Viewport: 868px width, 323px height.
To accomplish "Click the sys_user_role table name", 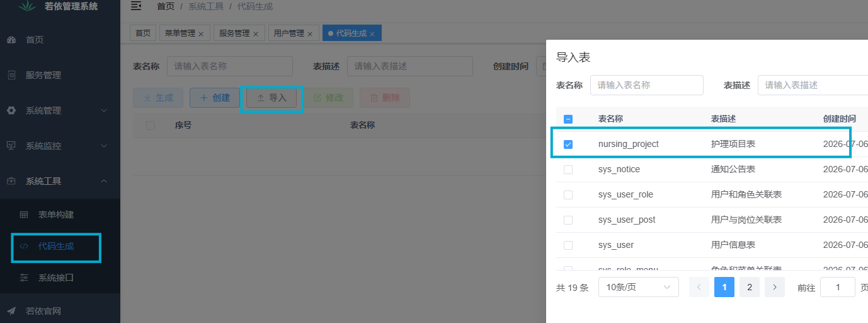I will pos(626,194).
